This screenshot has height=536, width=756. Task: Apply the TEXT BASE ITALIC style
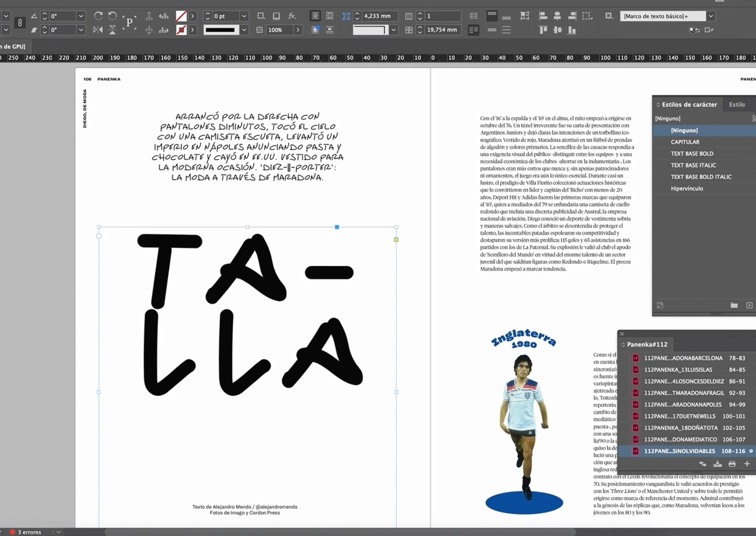pyautogui.click(x=705, y=165)
